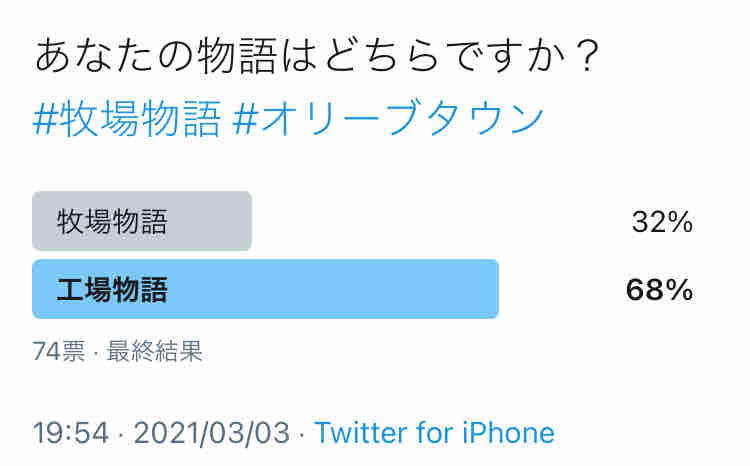Click the word 物語 in the tweet question
The image size is (750, 466).
point(238,56)
